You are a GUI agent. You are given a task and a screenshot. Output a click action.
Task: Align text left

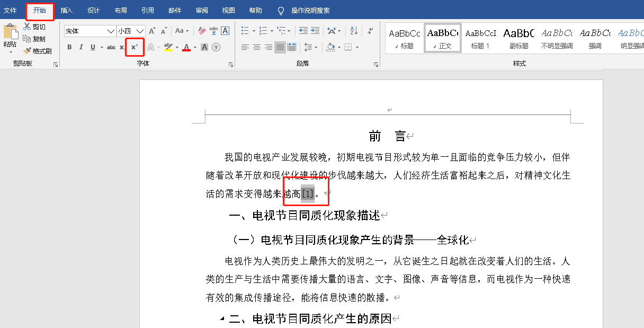(245, 47)
